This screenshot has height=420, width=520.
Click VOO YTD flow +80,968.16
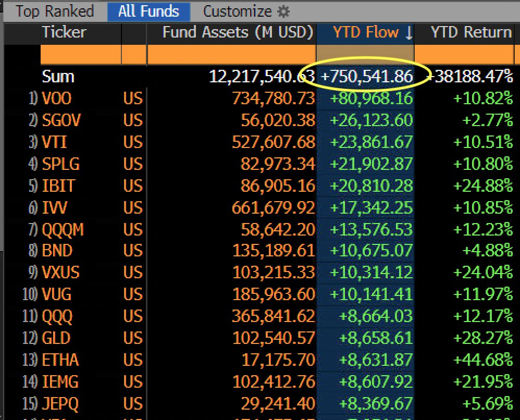tap(372, 98)
